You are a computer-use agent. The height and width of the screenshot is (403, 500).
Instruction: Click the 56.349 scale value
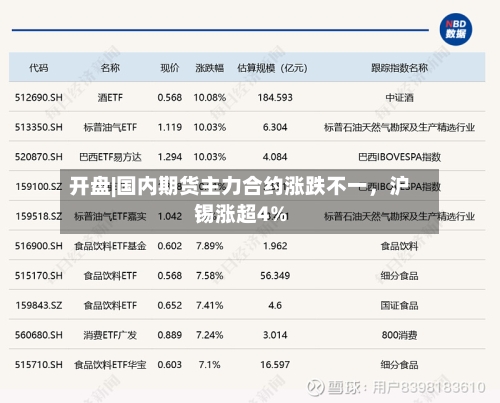[275, 276]
